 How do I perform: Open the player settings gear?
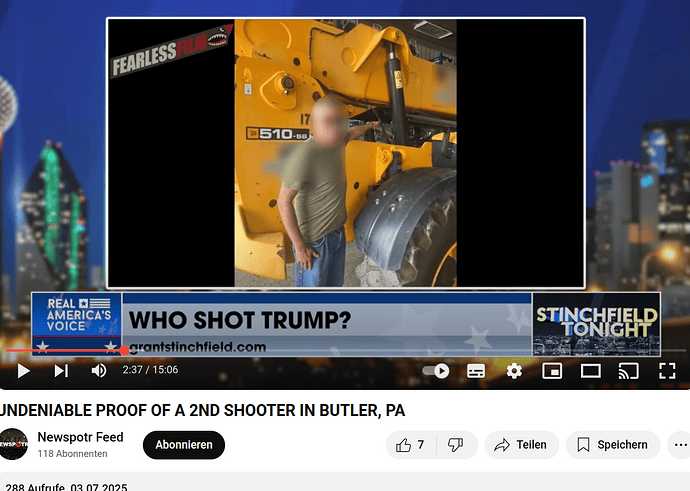point(514,371)
